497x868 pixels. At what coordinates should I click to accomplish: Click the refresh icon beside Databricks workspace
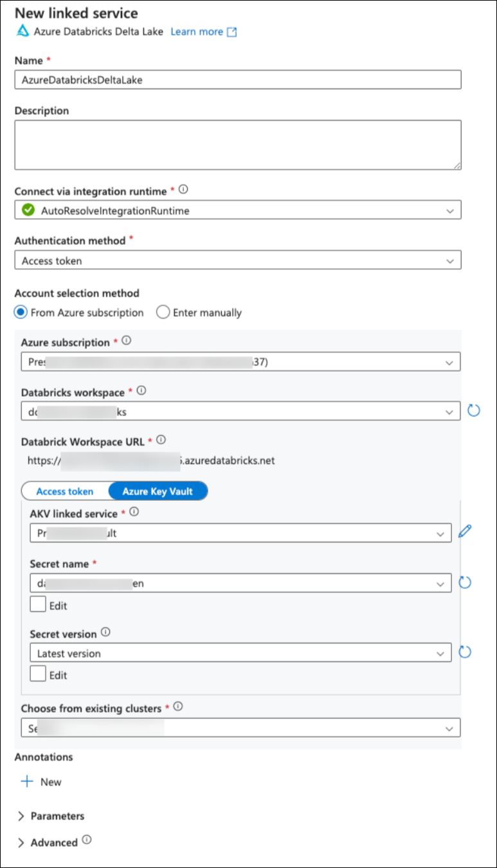coord(474,410)
